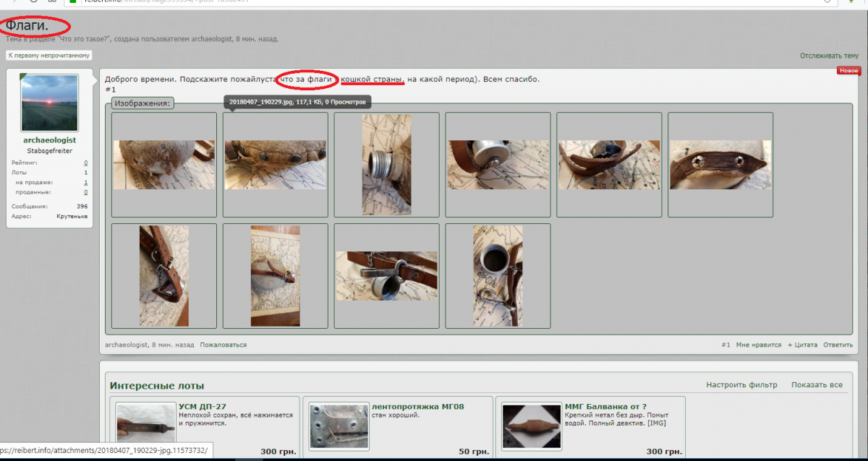Open the лентопротяжка МГ08 lot picture
The width and height of the screenshot is (868, 461).
tap(339, 428)
